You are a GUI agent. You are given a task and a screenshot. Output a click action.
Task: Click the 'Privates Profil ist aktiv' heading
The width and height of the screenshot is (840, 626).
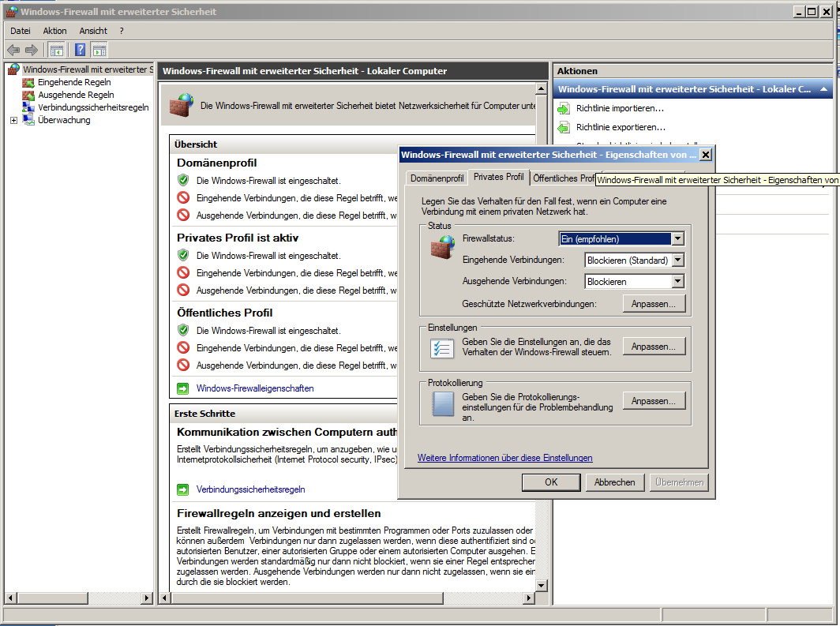tap(238, 238)
